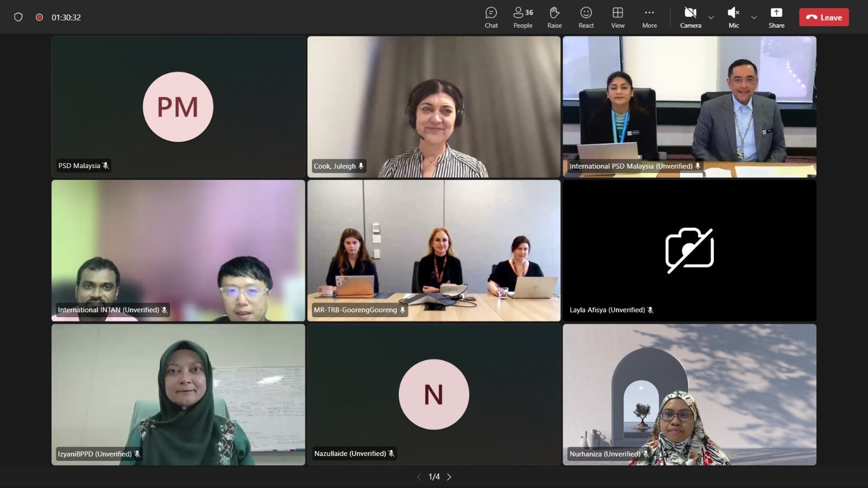Leave the meeting
The width and height of the screenshot is (868, 488).
(x=824, y=17)
